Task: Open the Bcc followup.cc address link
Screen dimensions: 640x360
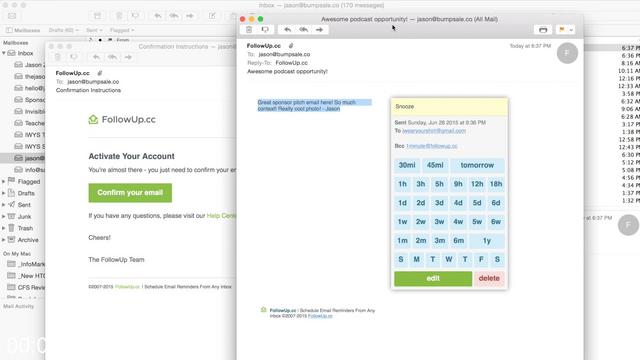Action: click(x=432, y=146)
